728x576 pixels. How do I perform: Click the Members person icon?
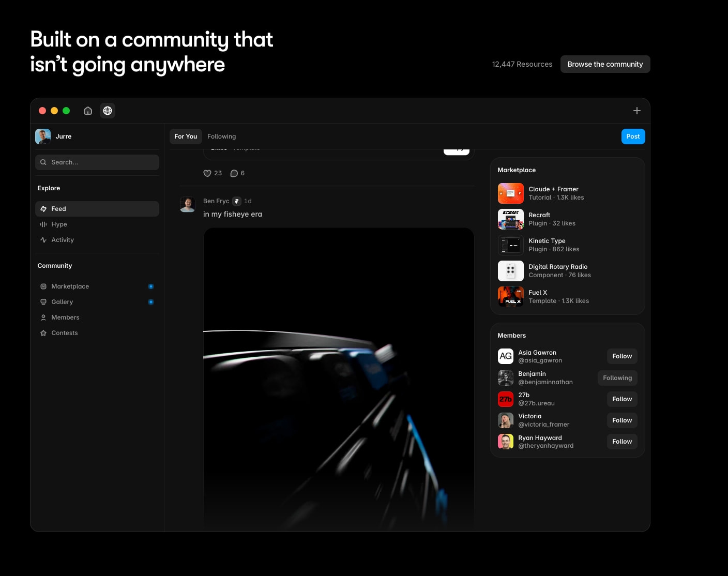click(43, 317)
